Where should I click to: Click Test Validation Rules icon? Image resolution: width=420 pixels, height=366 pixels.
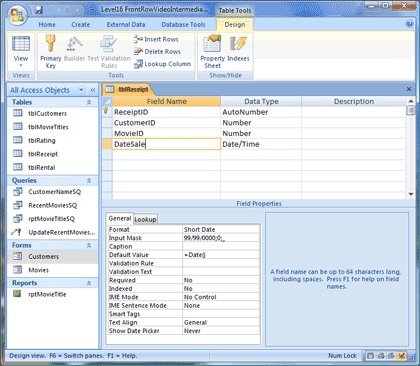tap(109, 45)
